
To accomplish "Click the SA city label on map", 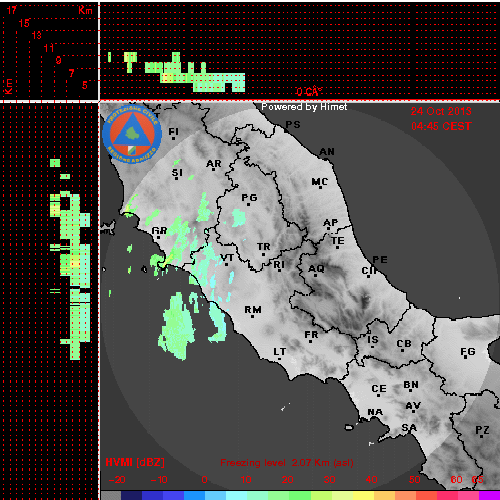I will (409, 427).
